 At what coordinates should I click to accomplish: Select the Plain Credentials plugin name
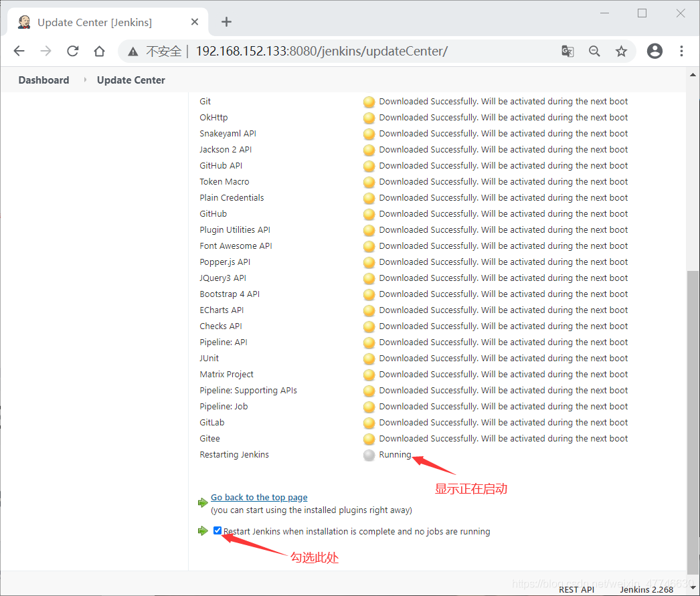[x=232, y=197]
